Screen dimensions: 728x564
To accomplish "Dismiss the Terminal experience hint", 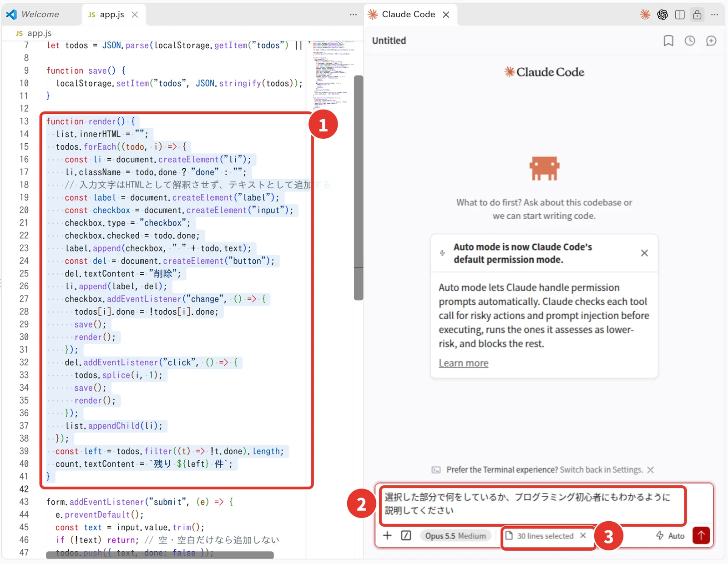I will click(x=651, y=470).
